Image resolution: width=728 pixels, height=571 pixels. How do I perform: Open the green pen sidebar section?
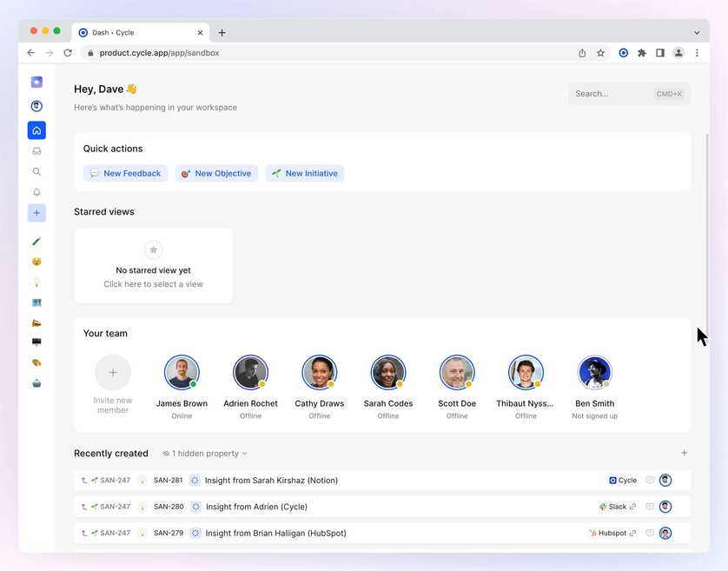pos(36,241)
